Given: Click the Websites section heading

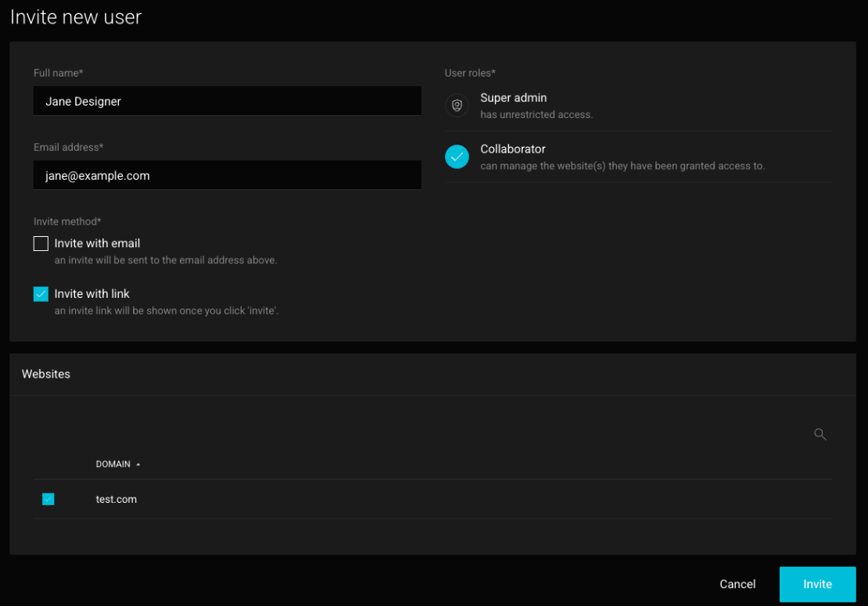Looking at the screenshot, I should [46, 374].
